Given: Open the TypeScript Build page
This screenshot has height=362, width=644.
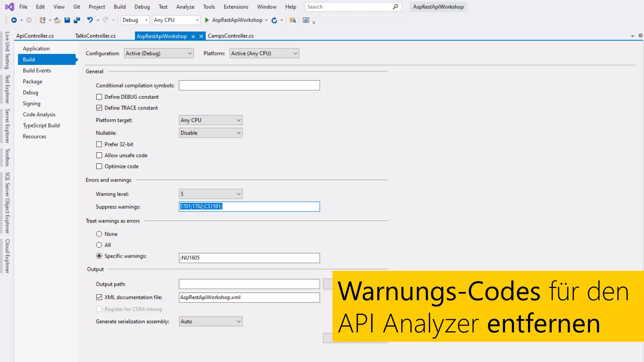Looking at the screenshot, I should [41, 125].
